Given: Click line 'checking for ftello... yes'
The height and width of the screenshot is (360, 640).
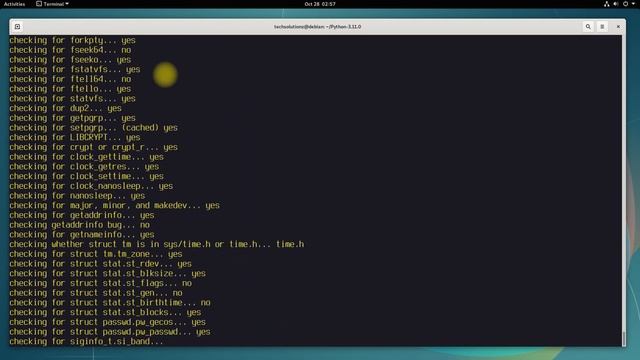Looking at the screenshot, I should (70, 89).
